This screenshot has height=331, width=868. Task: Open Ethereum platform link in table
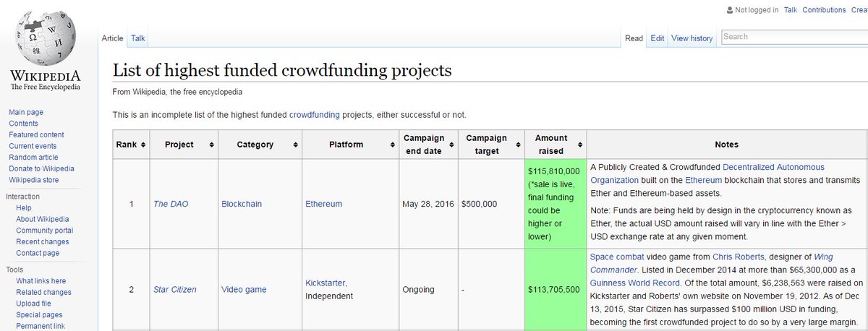(324, 204)
